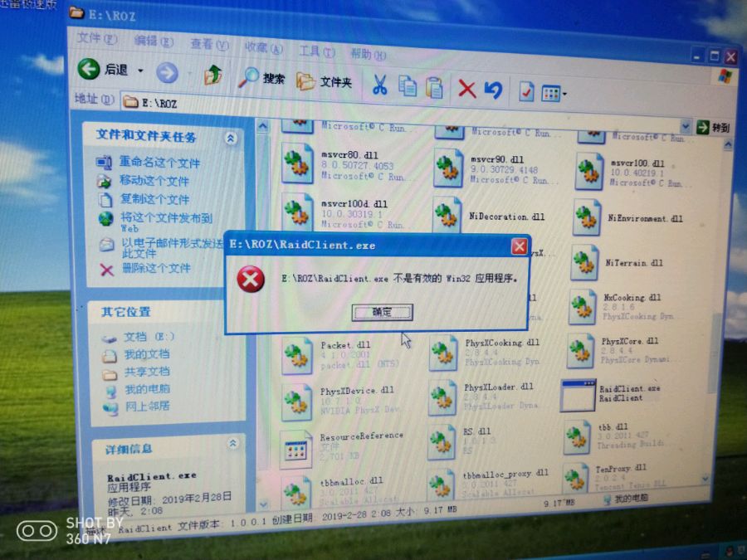Click left task pane scroll-down arrow
Screen dimensions: 747x560
coord(263,504)
